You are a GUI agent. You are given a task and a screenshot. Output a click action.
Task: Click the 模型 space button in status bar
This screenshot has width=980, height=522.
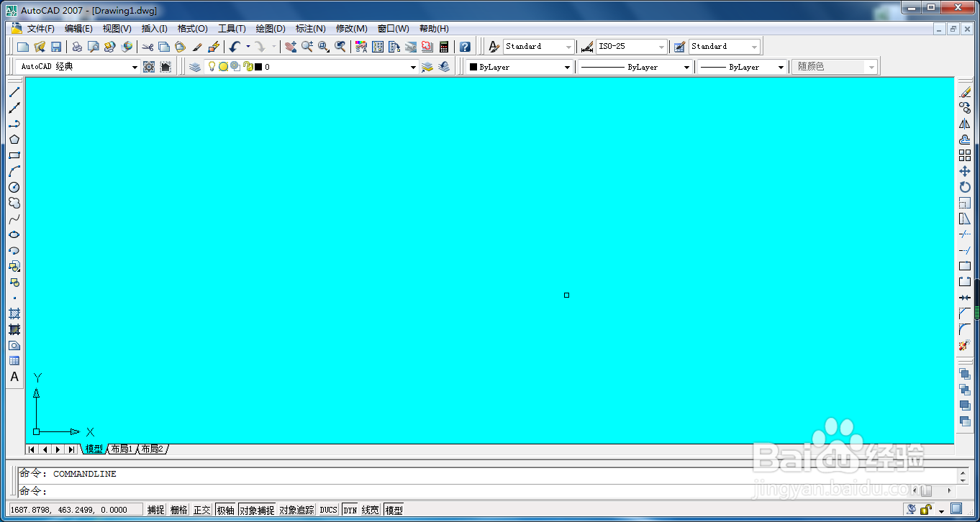(394, 510)
